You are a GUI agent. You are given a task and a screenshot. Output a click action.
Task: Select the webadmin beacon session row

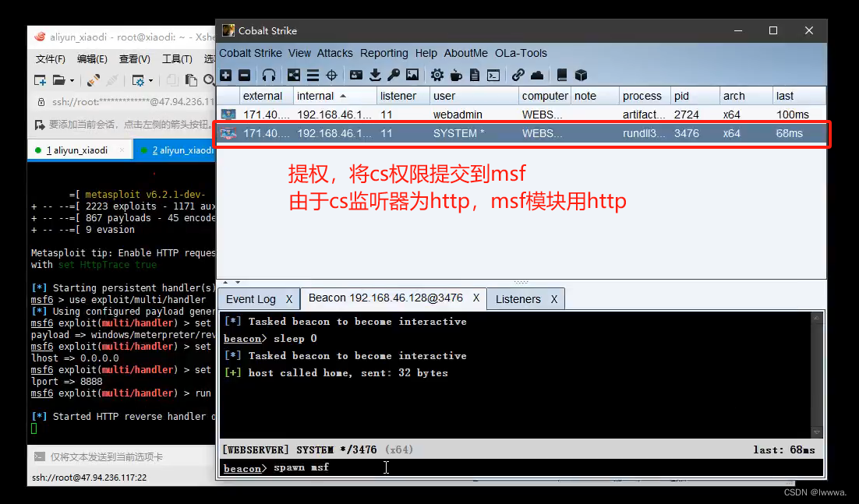521,115
